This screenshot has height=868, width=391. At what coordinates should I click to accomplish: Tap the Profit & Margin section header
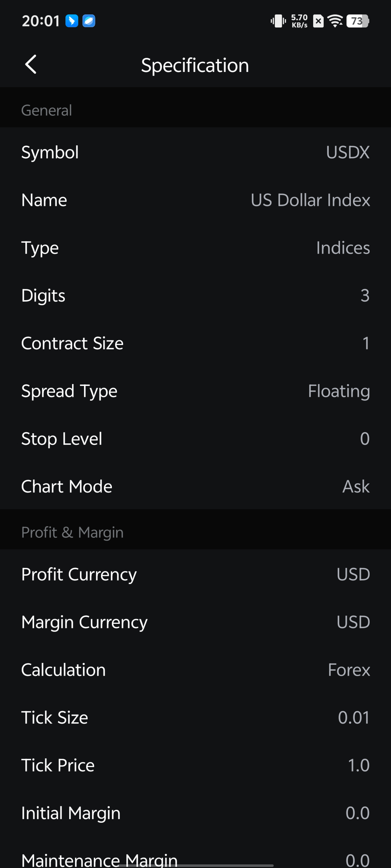73,532
